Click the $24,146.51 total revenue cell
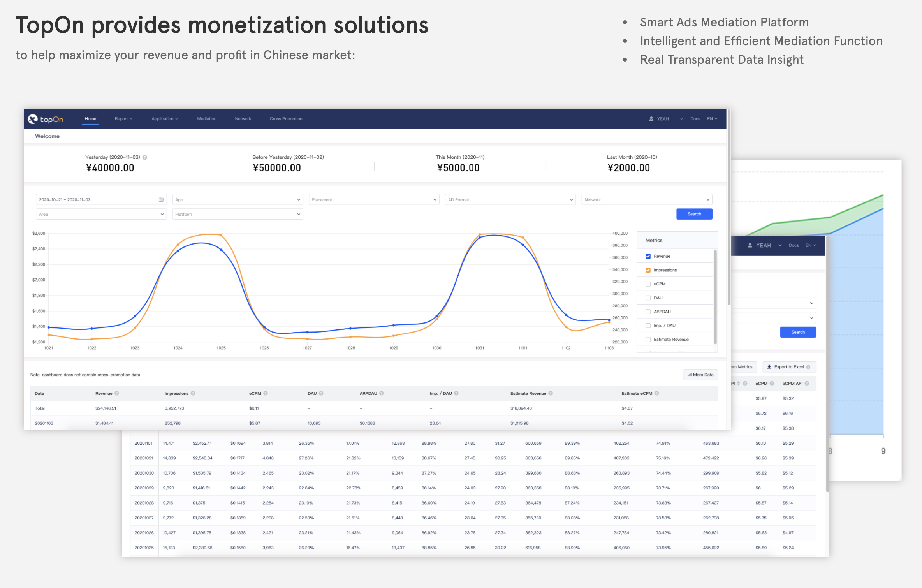 (106, 408)
